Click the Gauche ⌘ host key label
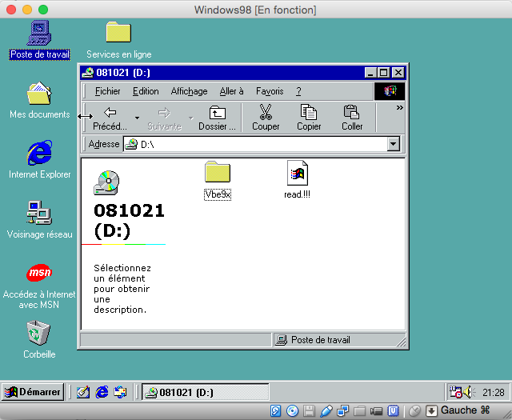The image size is (512, 420). pos(465,410)
